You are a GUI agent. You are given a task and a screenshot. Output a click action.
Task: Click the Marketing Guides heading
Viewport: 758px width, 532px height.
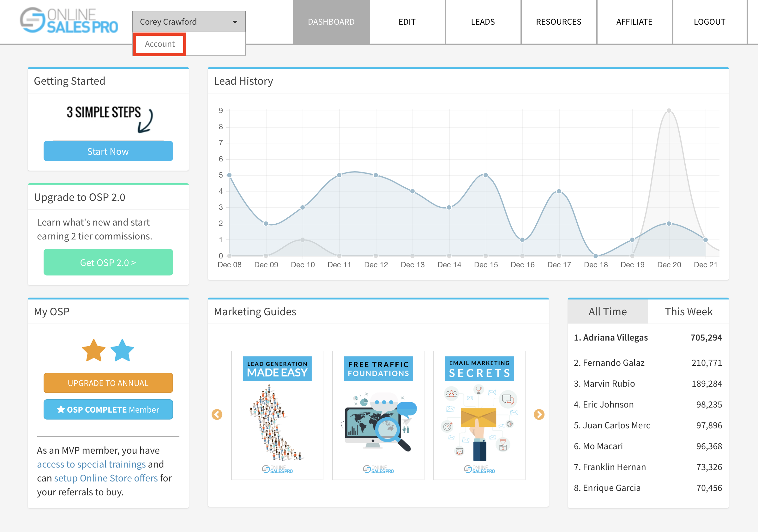coord(255,311)
